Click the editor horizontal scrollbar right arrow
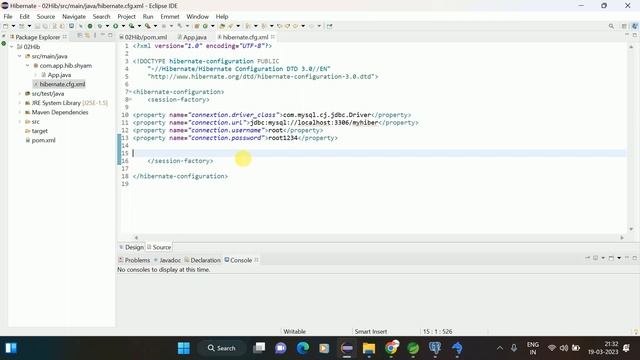This screenshot has width=640, height=360. (622, 238)
